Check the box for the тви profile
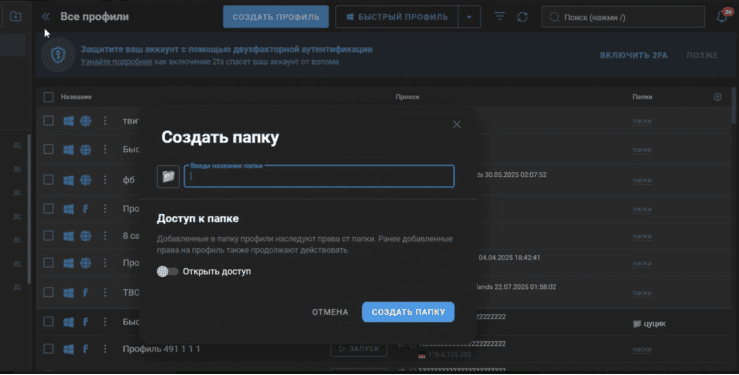 (x=49, y=121)
